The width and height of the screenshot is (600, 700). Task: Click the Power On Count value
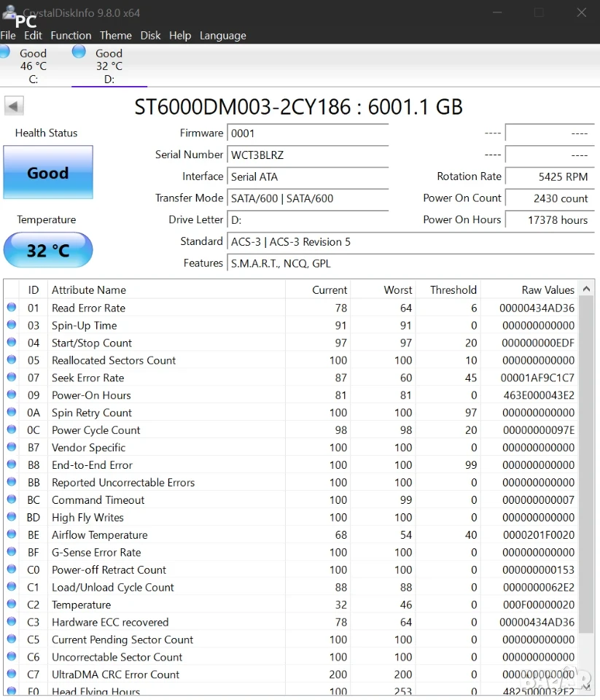pyautogui.click(x=550, y=198)
